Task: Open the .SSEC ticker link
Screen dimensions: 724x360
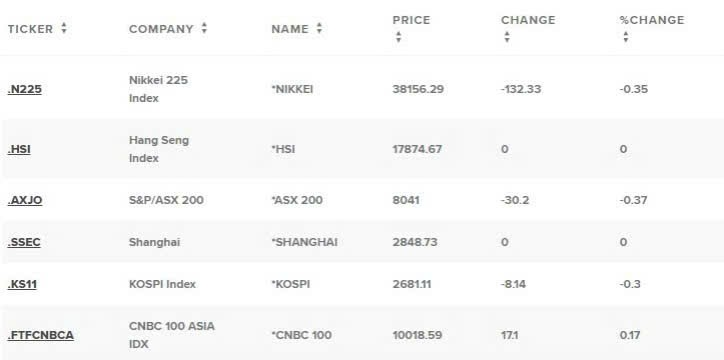Action: (24, 242)
